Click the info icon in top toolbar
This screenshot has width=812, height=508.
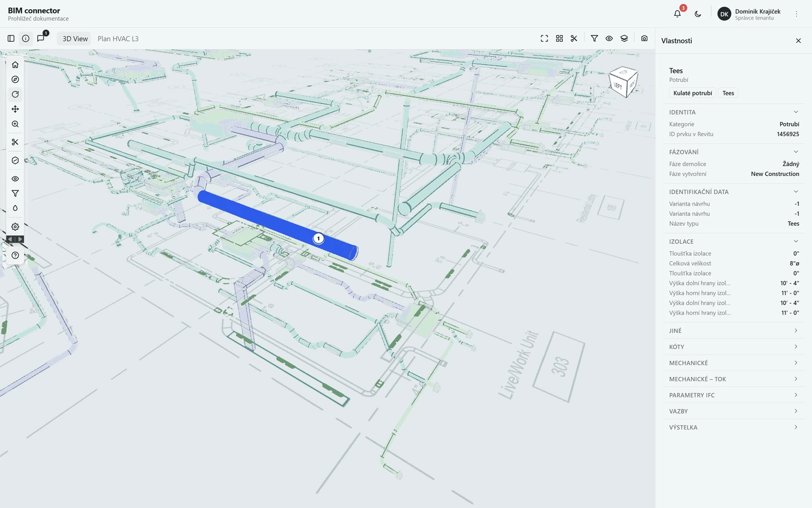26,38
